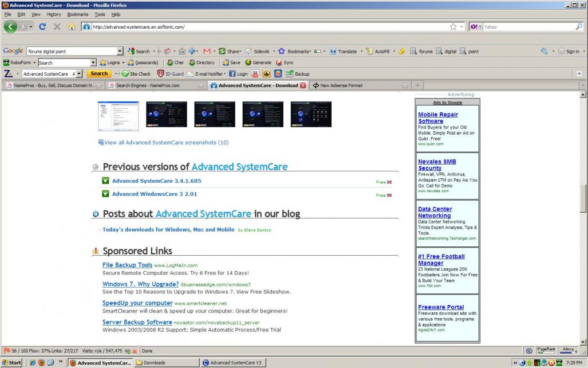This screenshot has height=368, width=588.
Task: Click the File Backup Tools sponsored link
Action: point(127,265)
